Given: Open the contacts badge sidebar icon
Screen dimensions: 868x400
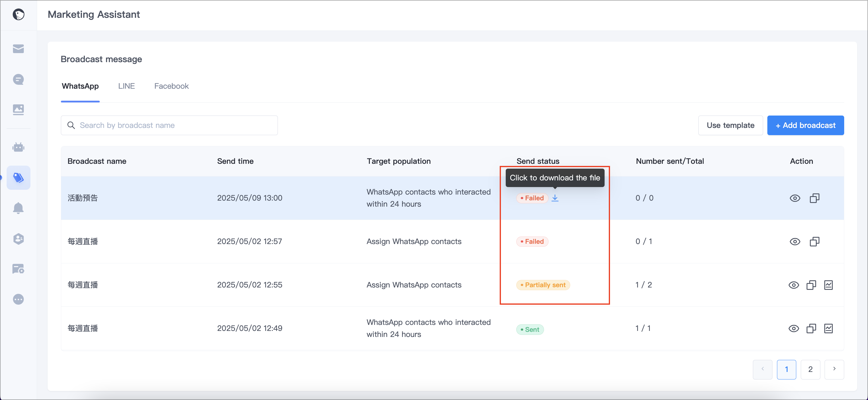Looking at the screenshot, I should (18, 239).
